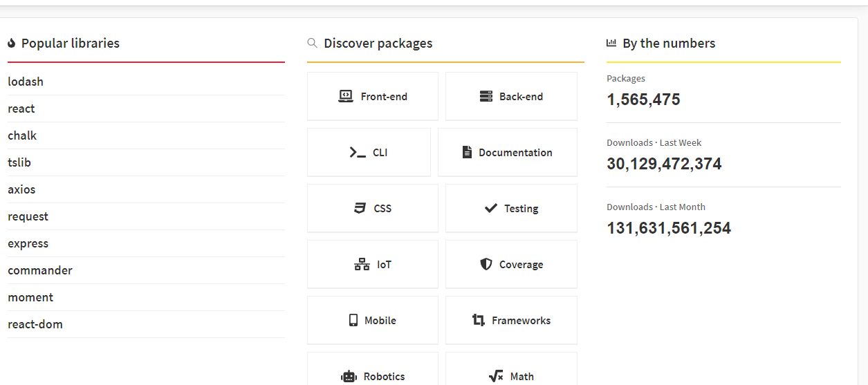The width and height of the screenshot is (868, 385).
Task: Open the Mobile package category
Action: pos(373,321)
